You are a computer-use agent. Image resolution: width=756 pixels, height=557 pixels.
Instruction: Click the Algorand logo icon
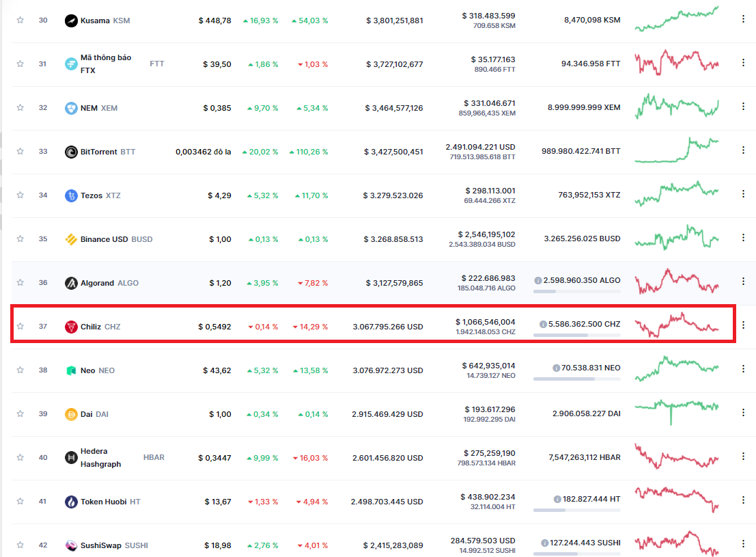pos(71,283)
